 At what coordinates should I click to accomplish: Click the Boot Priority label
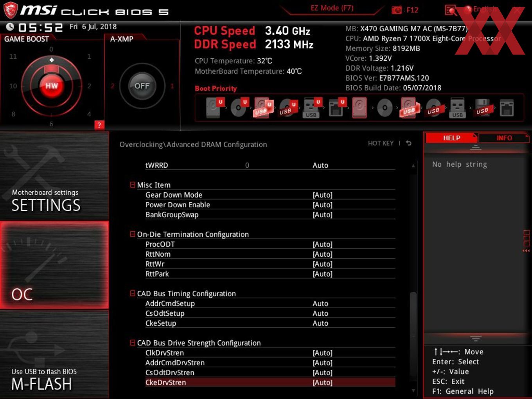[x=216, y=88]
